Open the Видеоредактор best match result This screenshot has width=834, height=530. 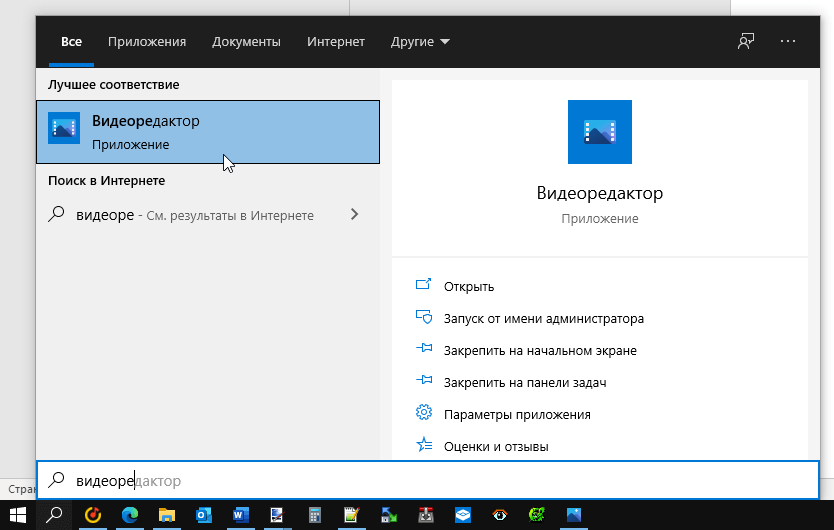tap(208, 132)
